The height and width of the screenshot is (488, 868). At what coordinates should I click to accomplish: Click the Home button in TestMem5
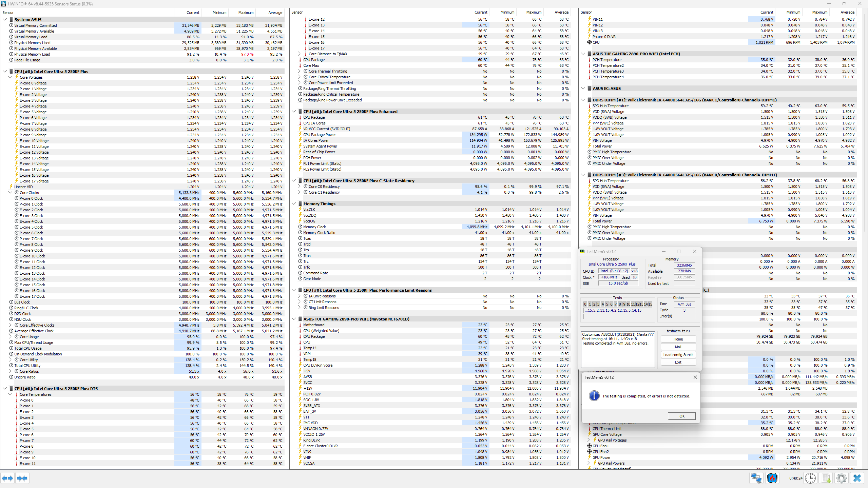(x=678, y=339)
